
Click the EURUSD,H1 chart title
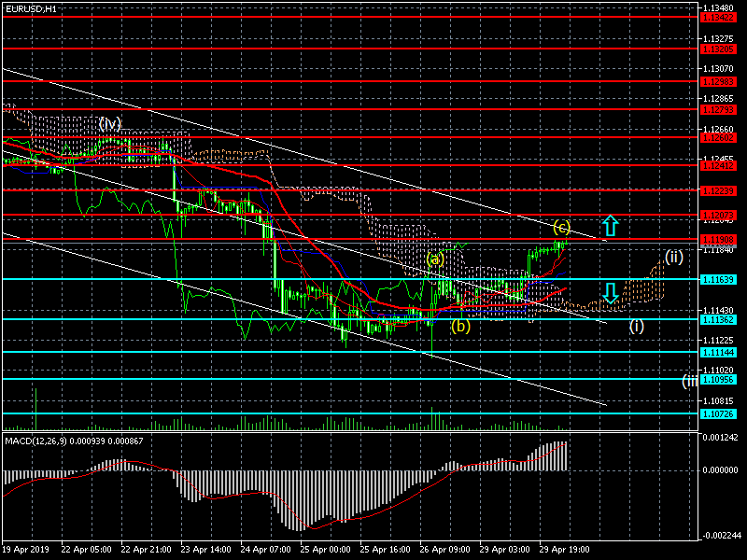coord(29,8)
